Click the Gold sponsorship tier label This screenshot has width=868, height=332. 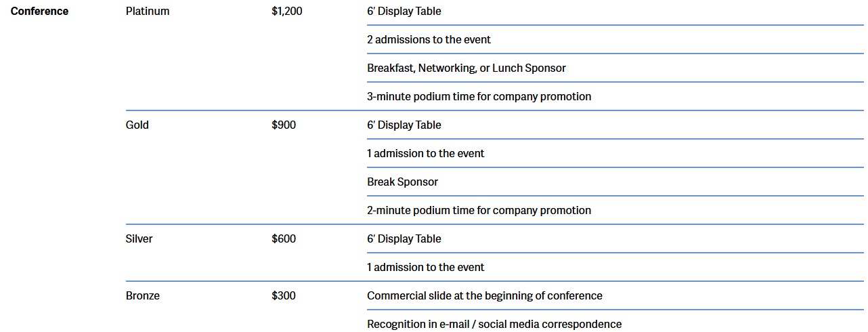pyautogui.click(x=137, y=125)
